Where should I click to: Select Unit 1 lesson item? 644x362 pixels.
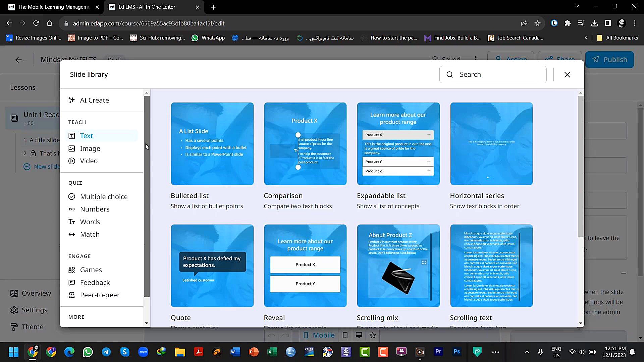click(x=33, y=118)
